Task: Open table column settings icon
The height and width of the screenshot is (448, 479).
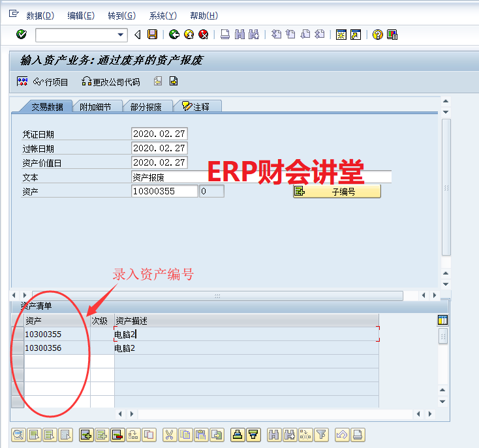Action: (x=442, y=320)
